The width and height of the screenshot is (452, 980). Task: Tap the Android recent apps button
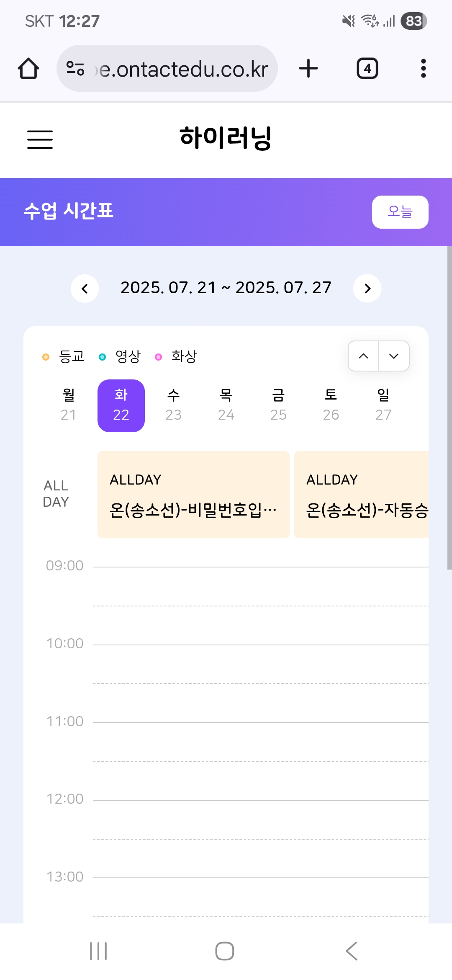[x=99, y=951]
